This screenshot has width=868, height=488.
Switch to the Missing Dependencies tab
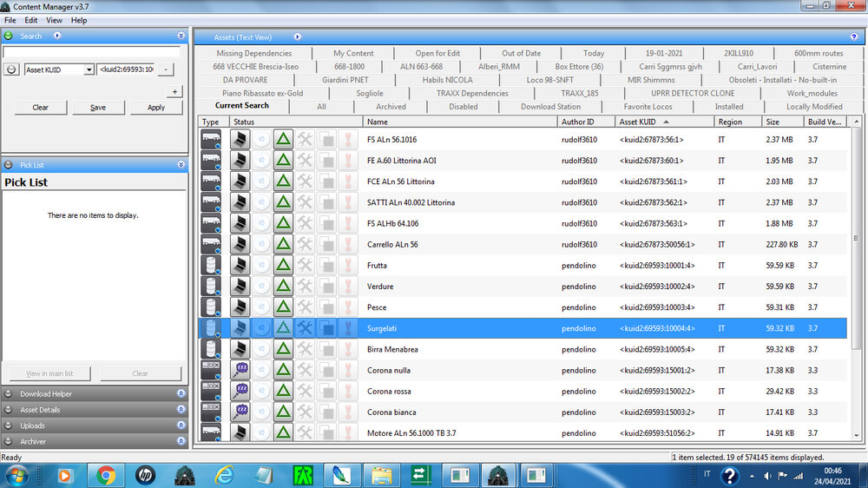click(254, 53)
